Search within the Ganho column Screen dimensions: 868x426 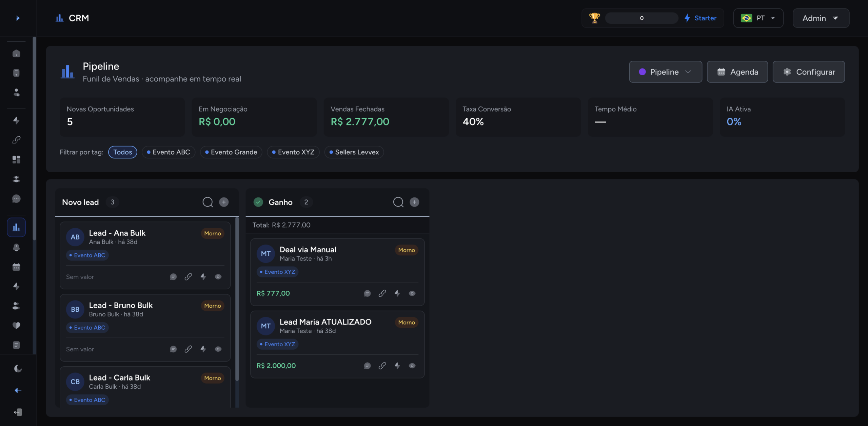(398, 202)
